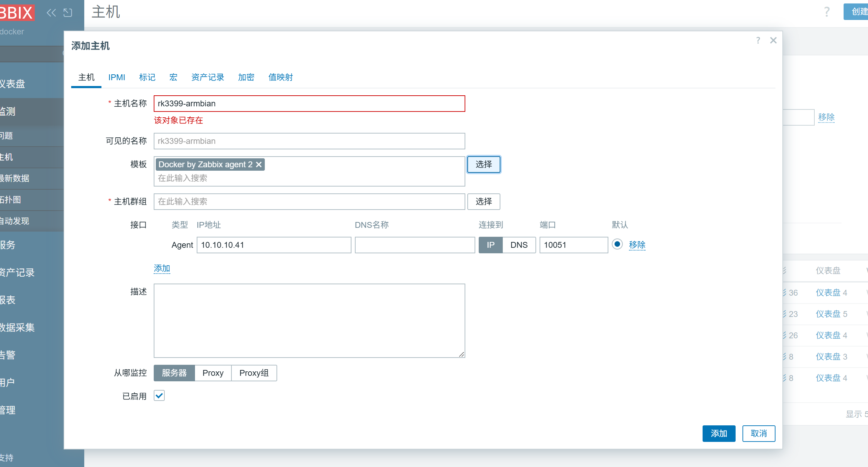Click the sidebar hide/resize icon
Image resolution: width=868 pixels, height=467 pixels.
tap(68, 13)
